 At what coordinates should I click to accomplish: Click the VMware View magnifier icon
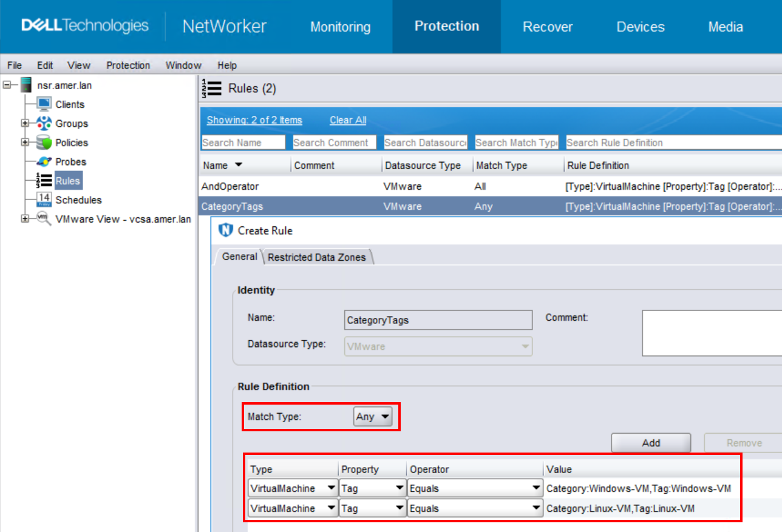pos(44,218)
